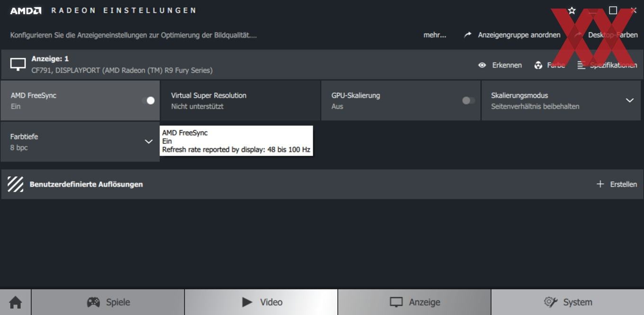Click the favorites star icon
This screenshot has height=315, width=644.
pyautogui.click(x=572, y=10)
